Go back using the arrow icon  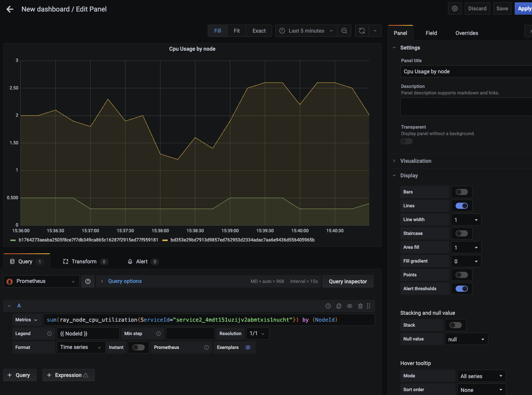[10, 9]
